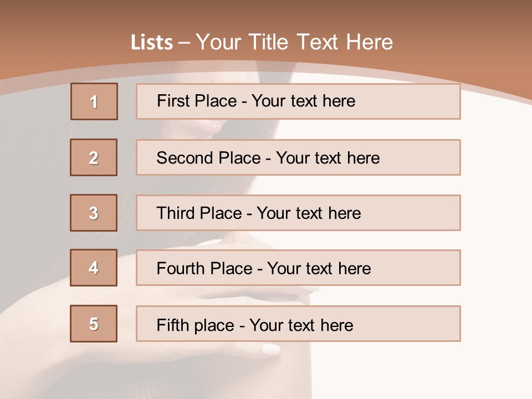The width and height of the screenshot is (532, 399).
Task: Click the text "Second Place - Your text here"
Action: [x=268, y=158]
